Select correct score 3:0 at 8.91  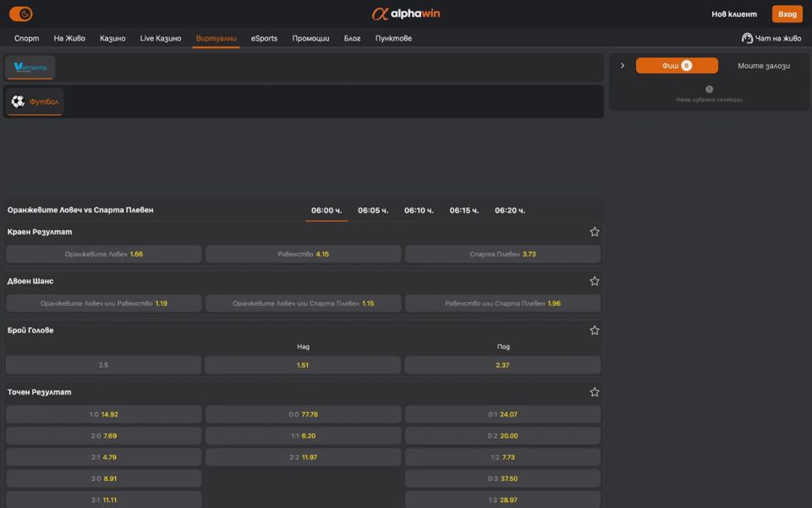pyautogui.click(x=103, y=478)
